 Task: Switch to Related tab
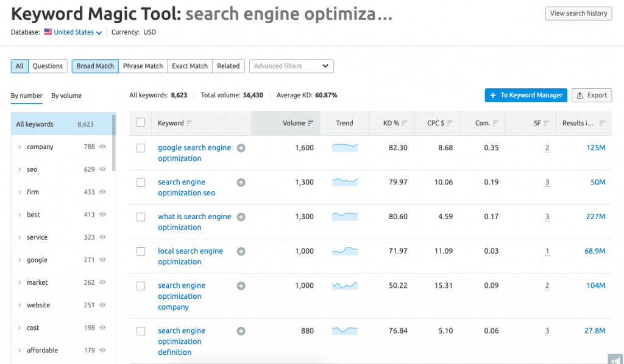[229, 66]
